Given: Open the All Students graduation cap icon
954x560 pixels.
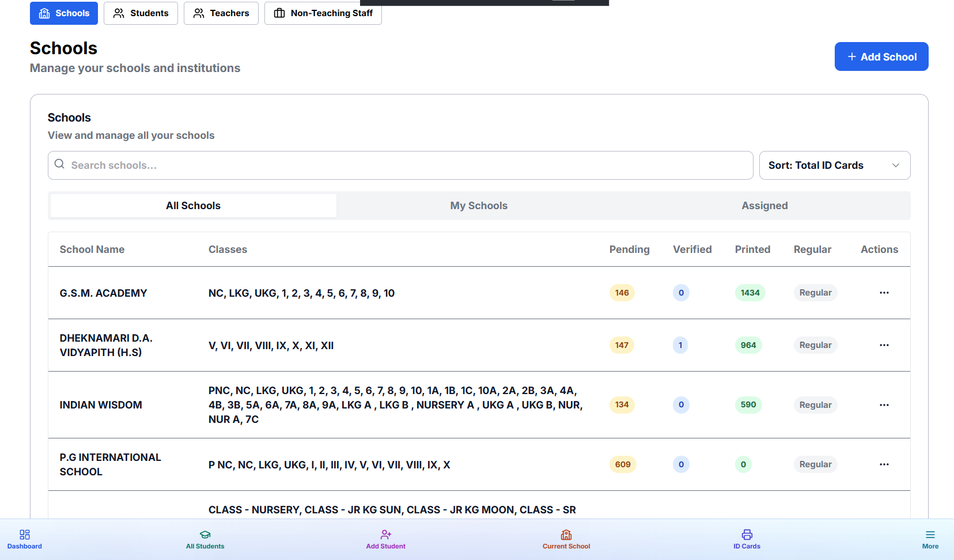Looking at the screenshot, I should pos(205,535).
